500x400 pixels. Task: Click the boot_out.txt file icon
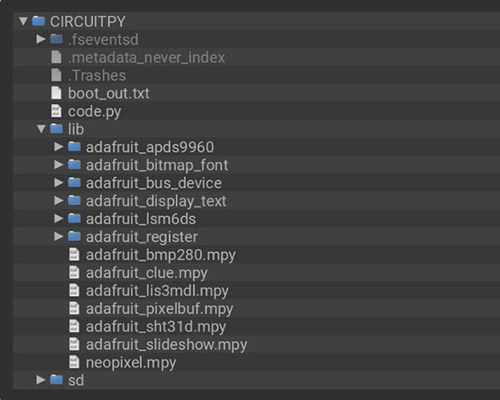[56, 93]
